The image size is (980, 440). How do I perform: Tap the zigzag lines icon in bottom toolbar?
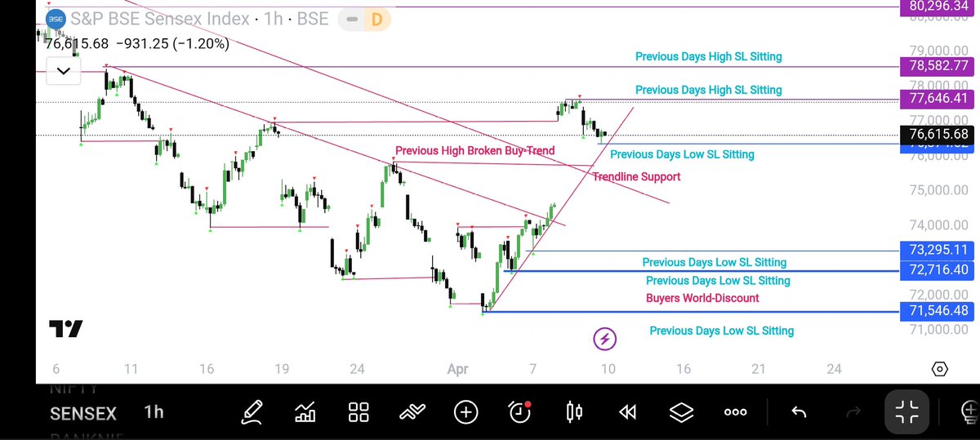pyautogui.click(x=412, y=411)
